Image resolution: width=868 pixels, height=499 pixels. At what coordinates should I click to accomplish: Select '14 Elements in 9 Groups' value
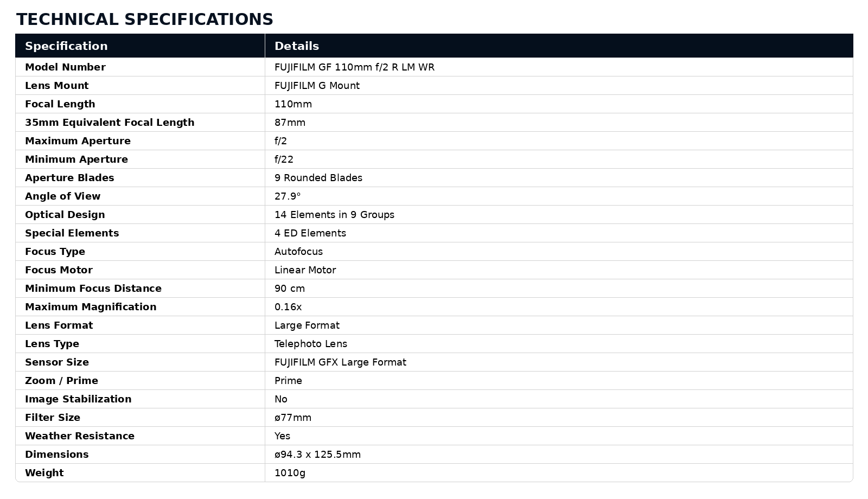(334, 215)
